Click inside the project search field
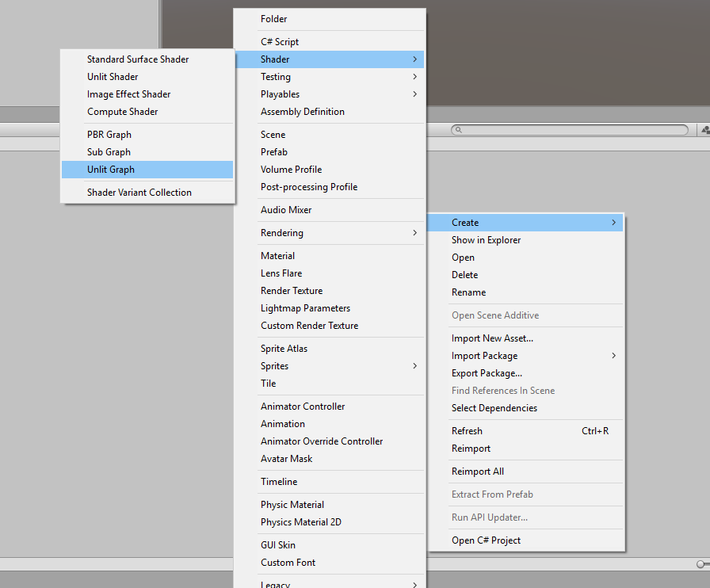This screenshot has height=588, width=710. [x=571, y=130]
